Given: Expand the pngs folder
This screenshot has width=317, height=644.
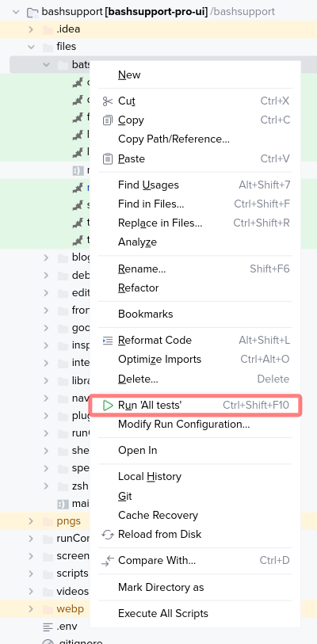Looking at the screenshot, I should [31, 521].
